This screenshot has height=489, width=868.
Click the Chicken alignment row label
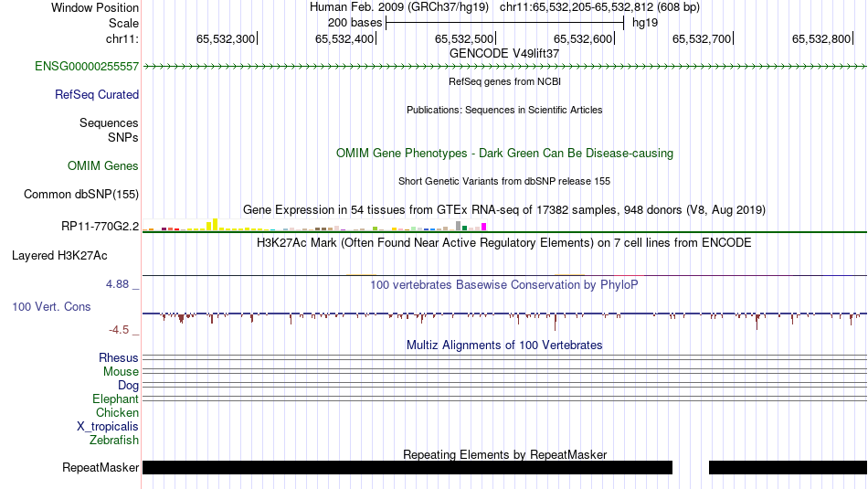click(117, 412)
